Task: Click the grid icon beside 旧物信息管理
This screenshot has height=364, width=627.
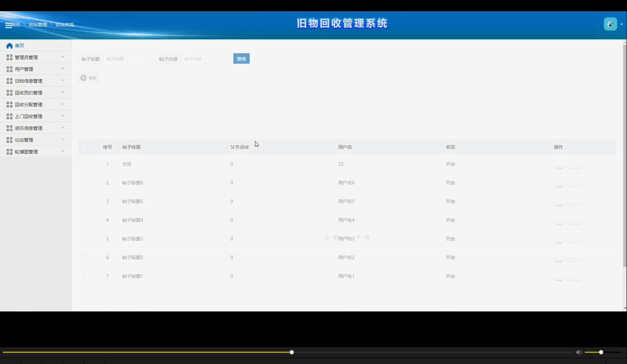Action: coord(10,81)
